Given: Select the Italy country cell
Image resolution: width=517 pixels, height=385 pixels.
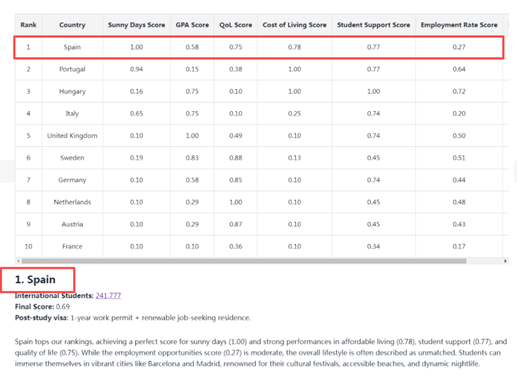Looking at the screenshot, I should (x=72, y=113).
